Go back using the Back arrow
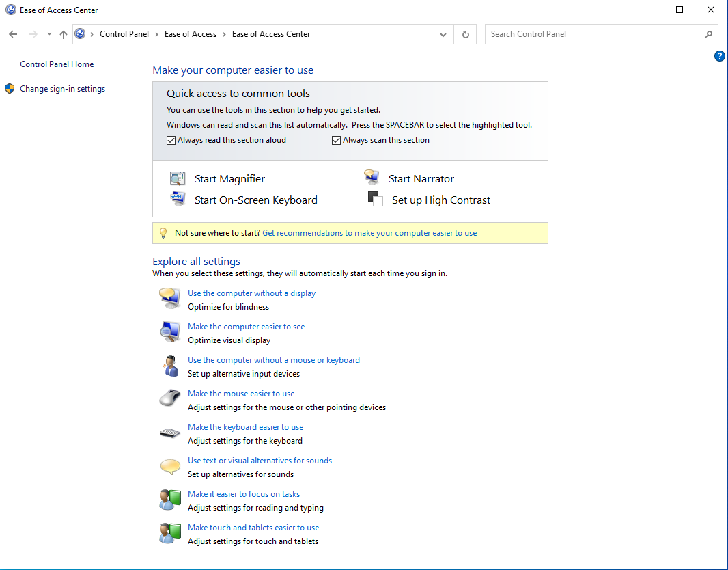This screenshot has height=570, width=728. pos(13,34)
